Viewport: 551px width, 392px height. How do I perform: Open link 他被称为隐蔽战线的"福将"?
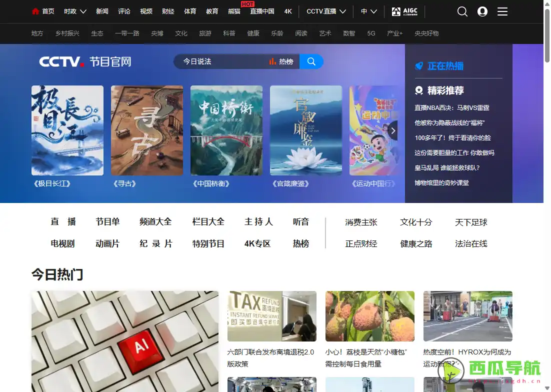tap(449, 123)
